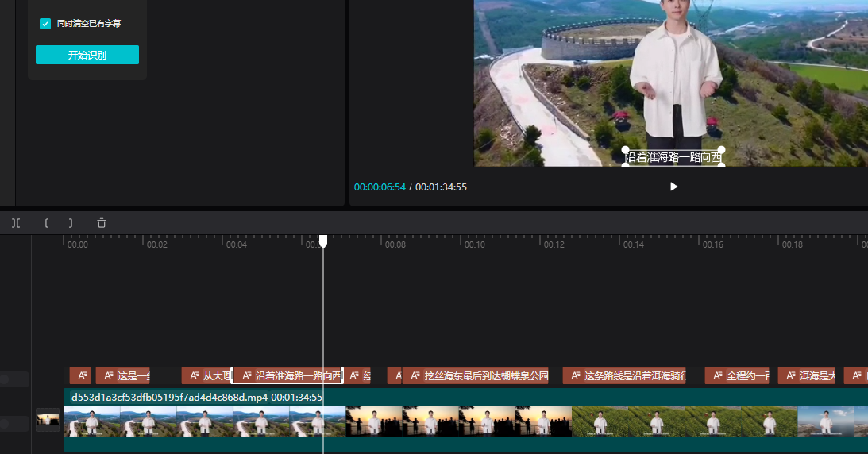Select the 洱海是 subtitle clip
Viewport: 868px width, 454px height.
(x=807, y=376)
